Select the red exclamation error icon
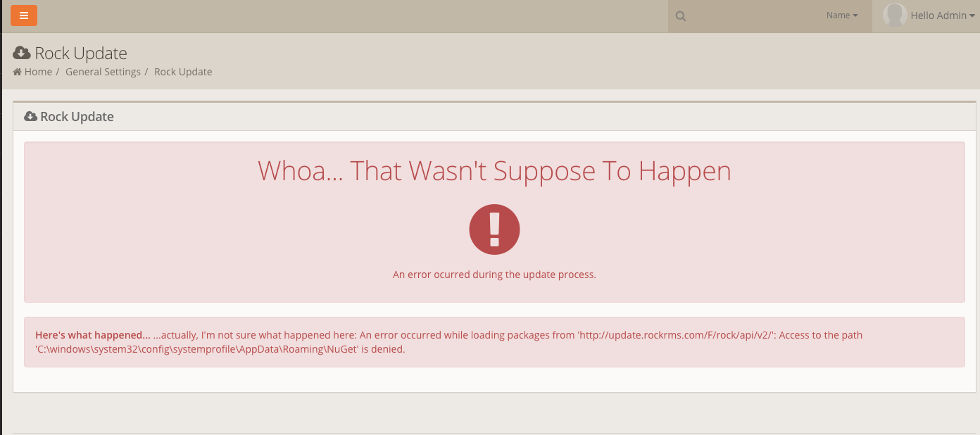The image size is (980, 435). [494, 229]
